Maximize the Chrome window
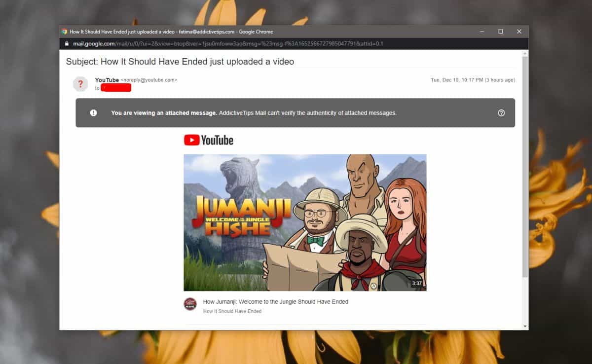 pos(501,32)
